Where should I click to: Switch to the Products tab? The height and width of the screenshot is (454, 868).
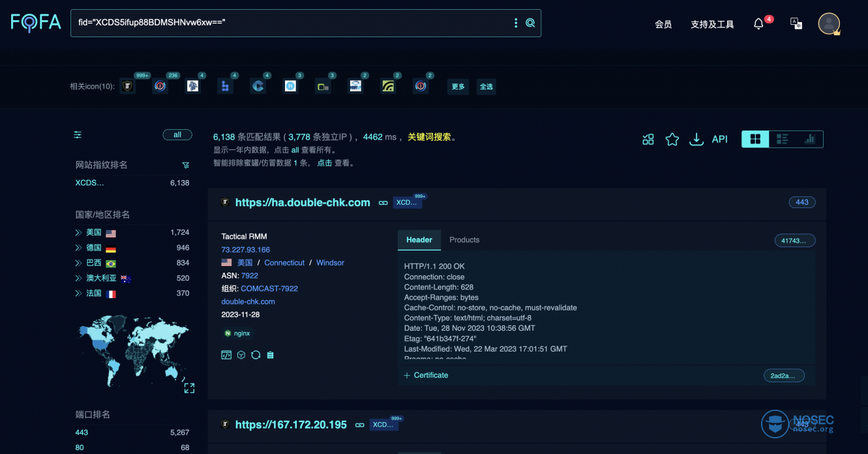click(x=464, y=240)
